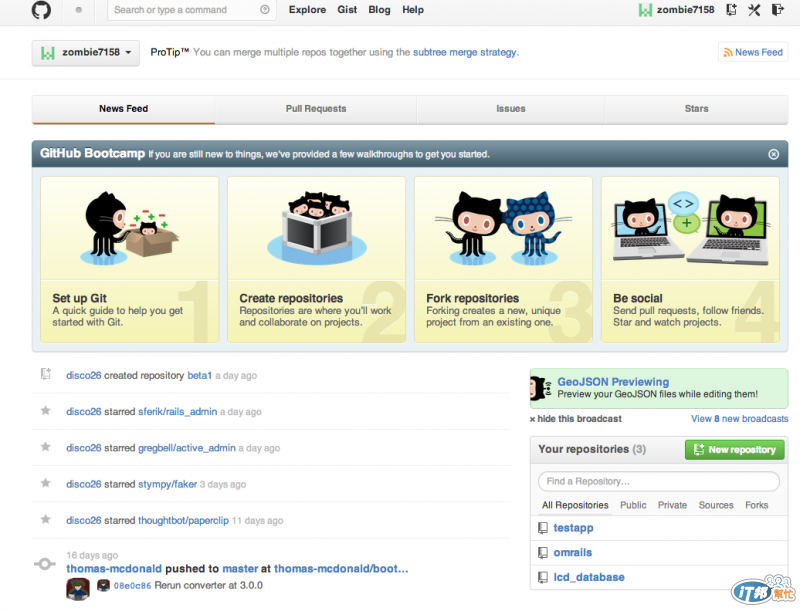Screen dimensions: 800x611
Task: Open the stympy/faker link
Action: click(x=167, y=484)
